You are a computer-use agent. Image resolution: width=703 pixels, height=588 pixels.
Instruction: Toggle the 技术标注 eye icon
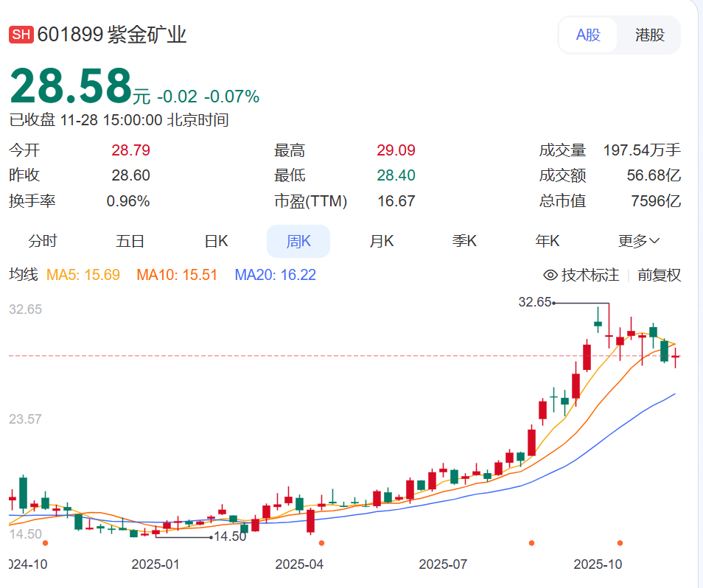coord(550,276)
